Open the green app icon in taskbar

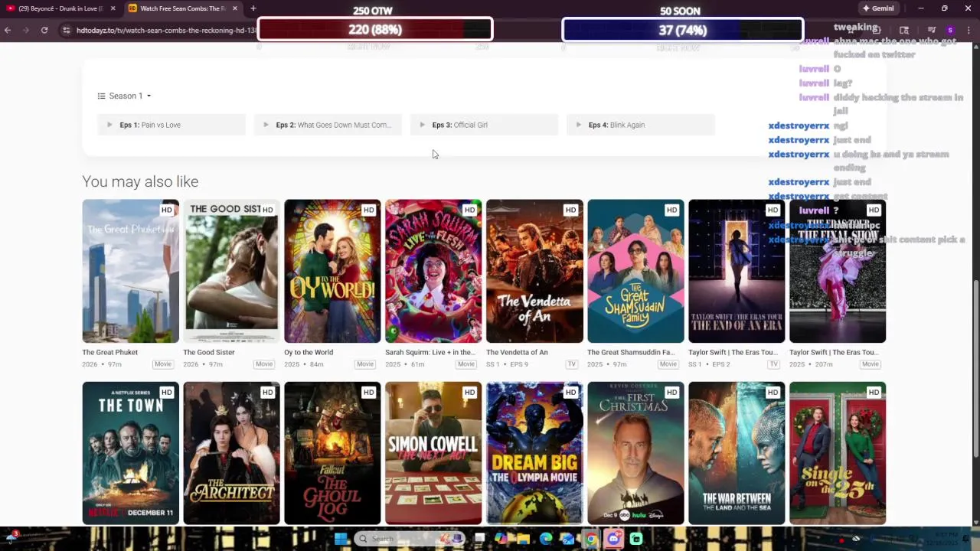pyautogui.click(x=636, y=539)
